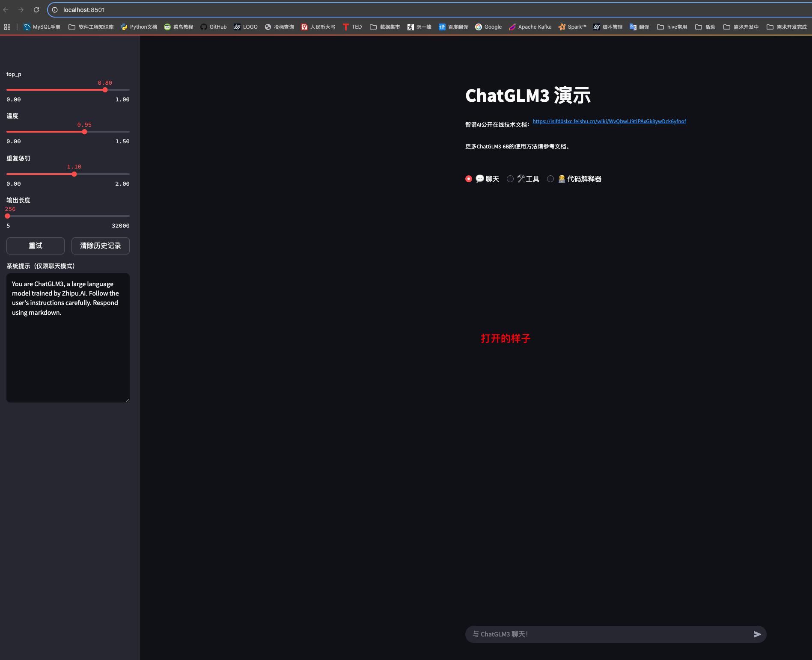Open the 脚本管理 bookmark
The width and height of the screenshot is (812, 660).
tap(608, 27)
